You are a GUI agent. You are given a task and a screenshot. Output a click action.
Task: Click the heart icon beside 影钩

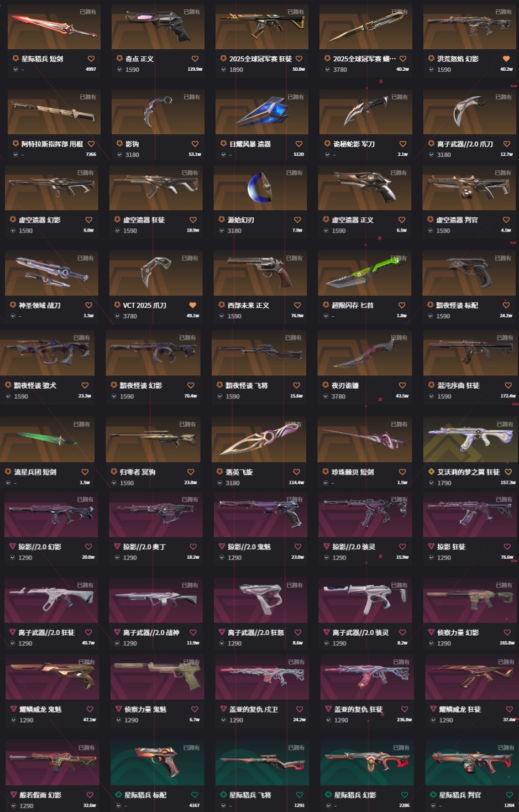coord(195,144)
